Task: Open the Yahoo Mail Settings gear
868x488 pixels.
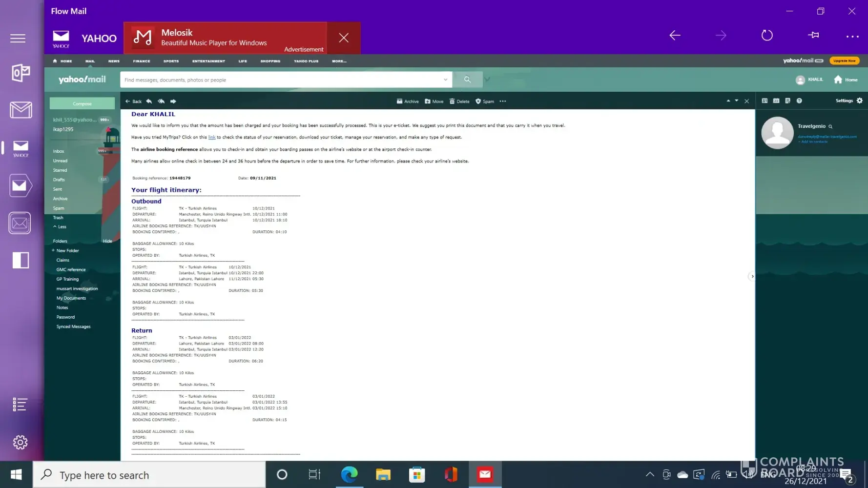Action: (860, 101)
